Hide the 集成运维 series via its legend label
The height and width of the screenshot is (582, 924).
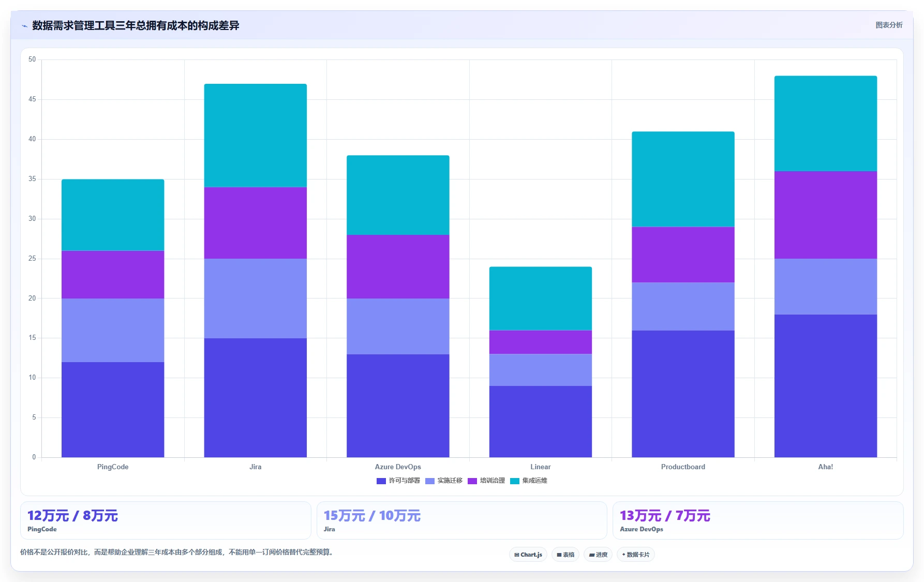(x=534, y=481)
